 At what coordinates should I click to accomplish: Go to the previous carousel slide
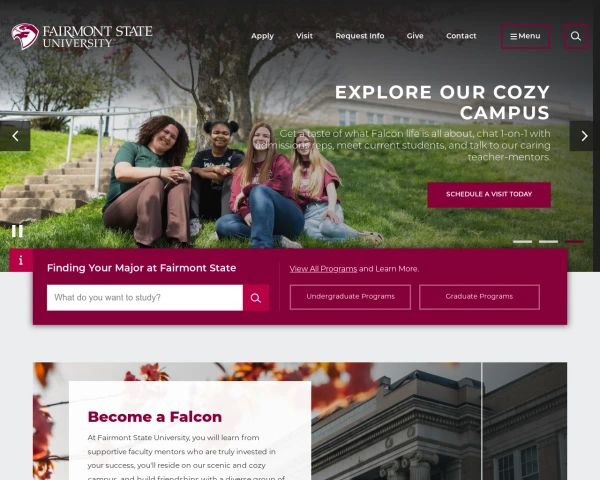pos(15,136)
